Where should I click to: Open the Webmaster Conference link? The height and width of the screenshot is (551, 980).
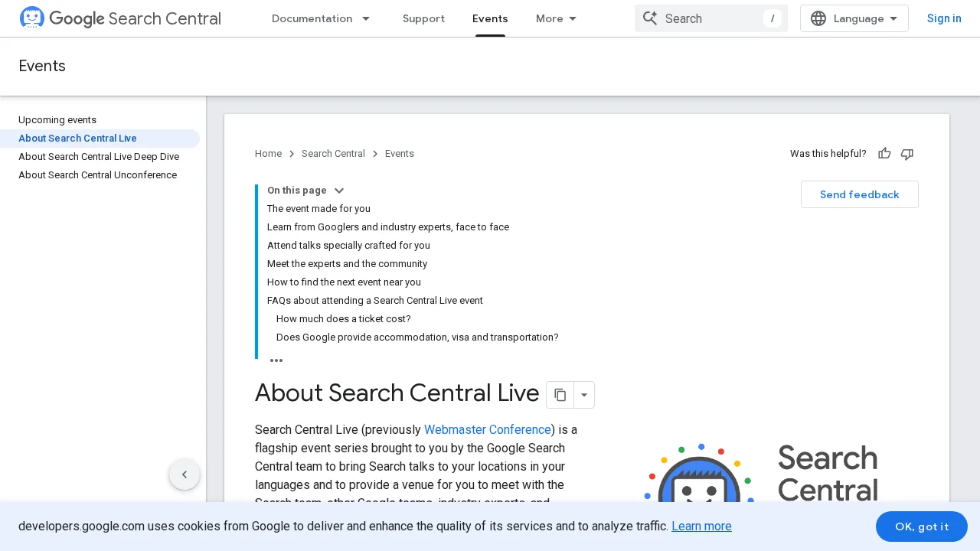pyautogui.click(x=488, y=429)
